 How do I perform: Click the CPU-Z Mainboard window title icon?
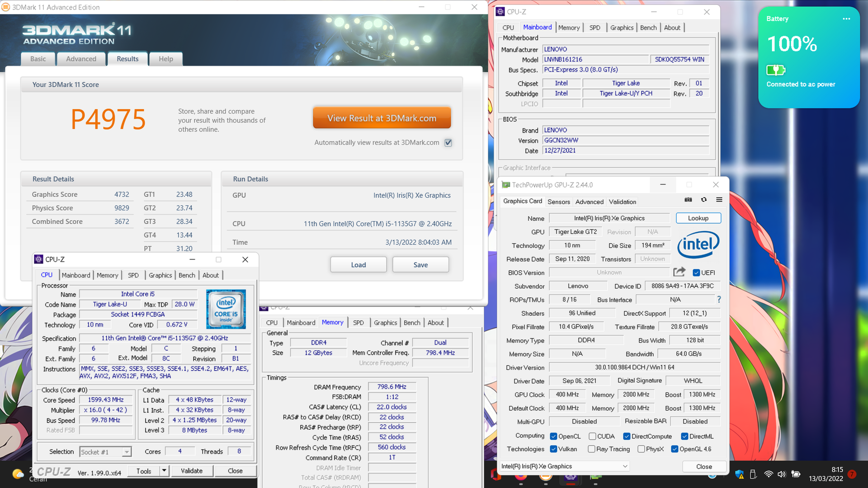point(500,12)
